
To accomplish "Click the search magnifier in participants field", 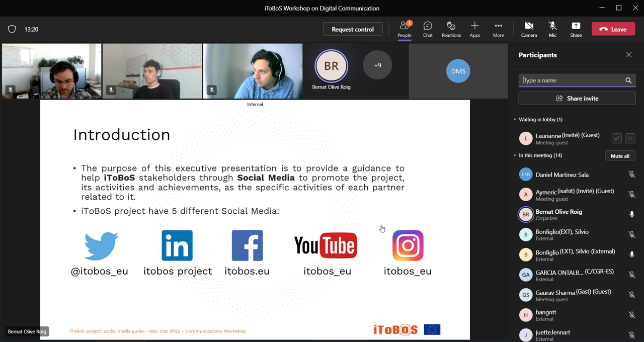I will click(628, 80).
